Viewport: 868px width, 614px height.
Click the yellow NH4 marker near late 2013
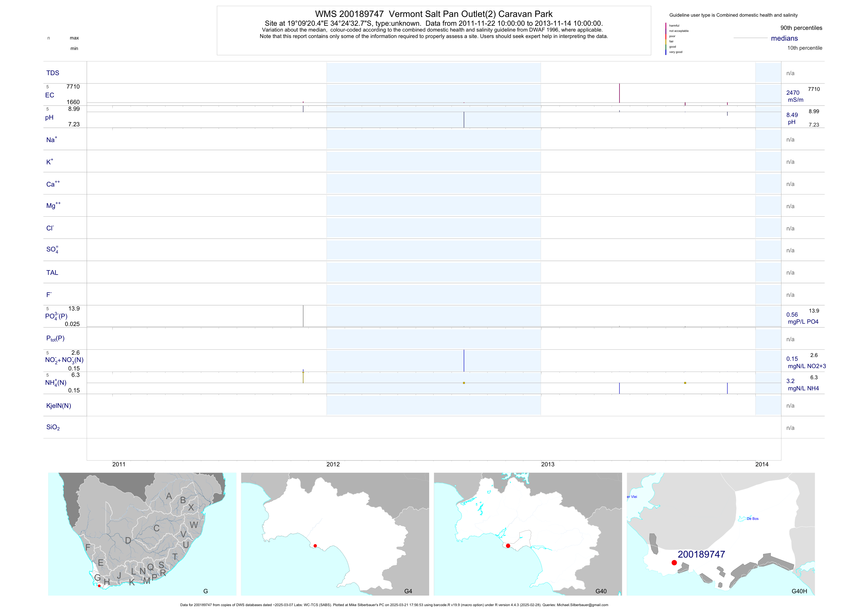coord(685,383)
